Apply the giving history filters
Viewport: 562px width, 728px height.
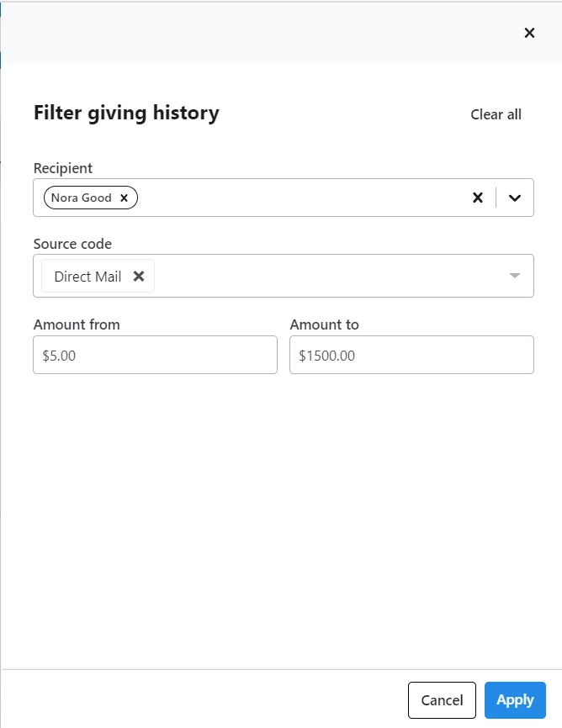(x=515, y=699)
